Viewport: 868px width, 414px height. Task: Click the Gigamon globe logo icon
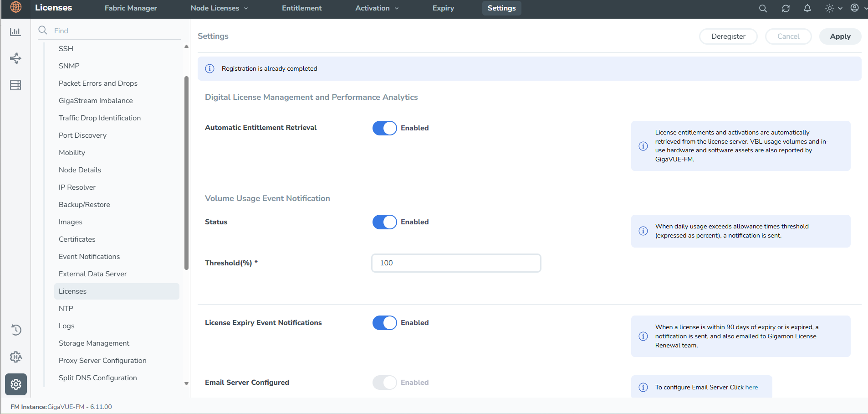(16, 7)
